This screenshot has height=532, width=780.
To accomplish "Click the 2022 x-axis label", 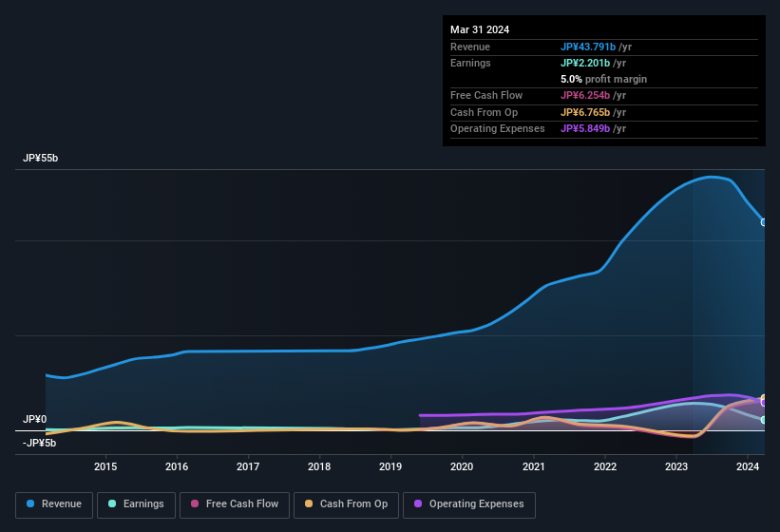I will 605,466.
